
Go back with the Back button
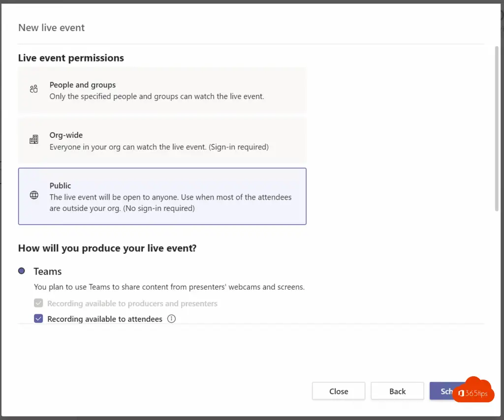pos(397,391)
